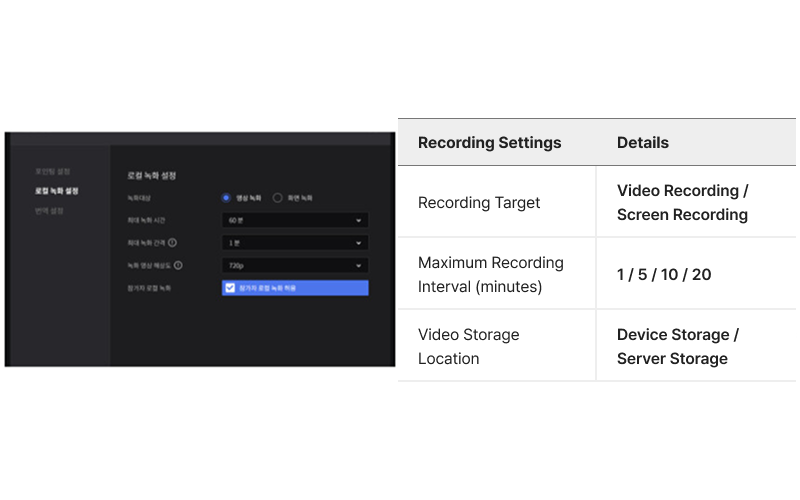Open the 최대 녹화 시간 dropdown showing 60 분

pyautogui.click(x=295, y=220)
